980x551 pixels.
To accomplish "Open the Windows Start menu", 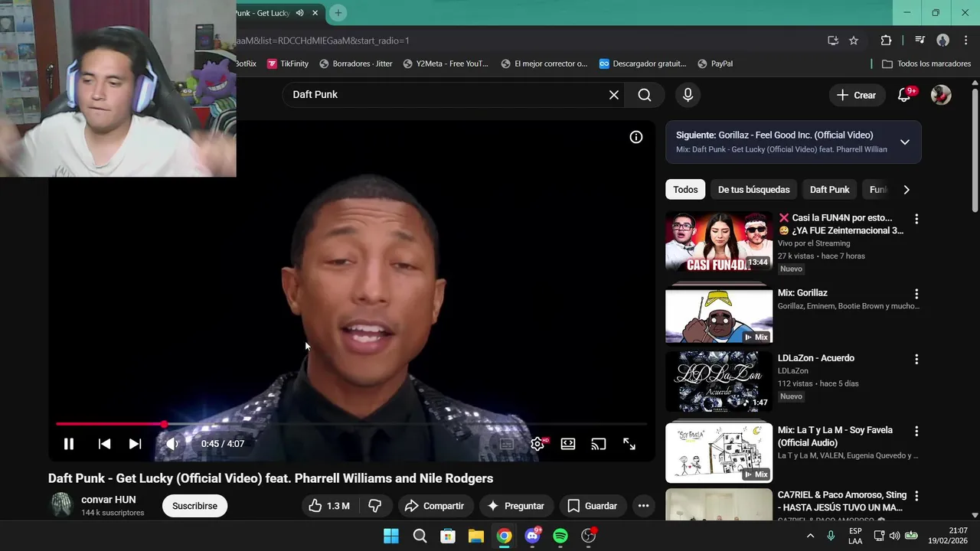I will point(391,536).
